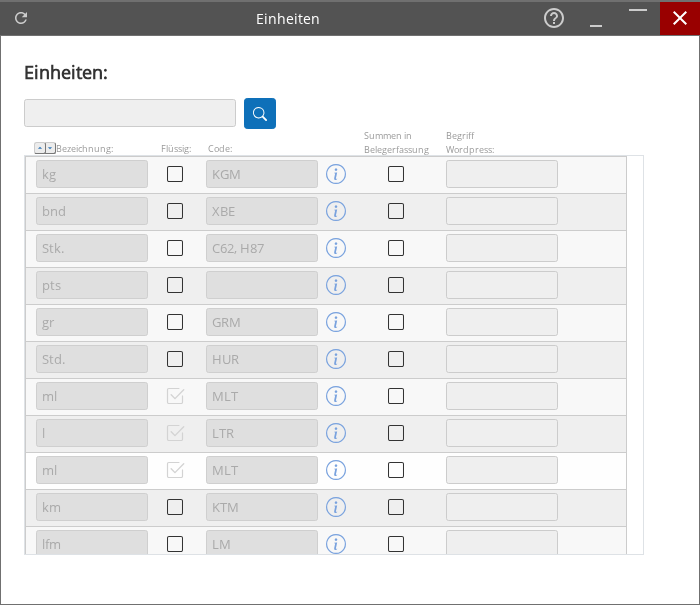Click info icon next to XBE code
This screenshot has width=700, height=605.
point(336,211)
